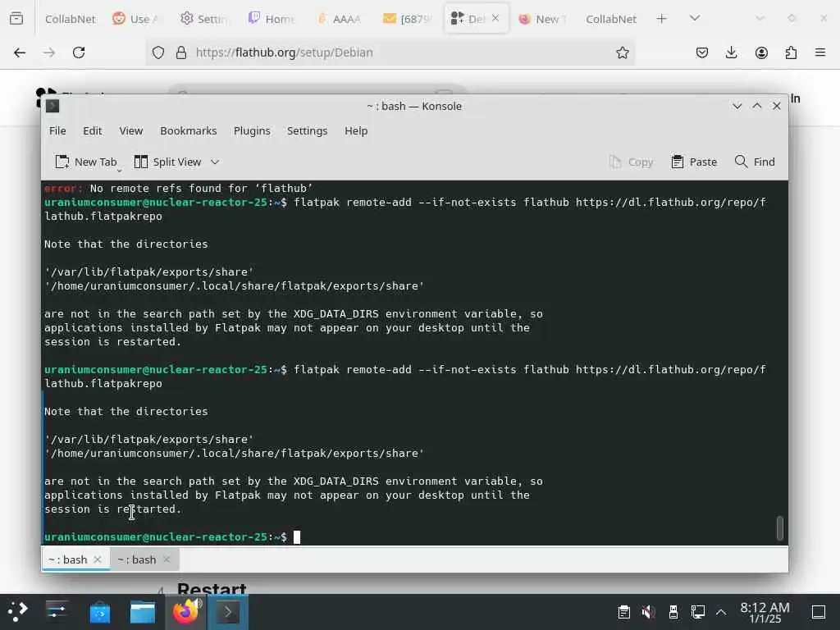Click the New Tab toolbar button
The width and height of the screenshot is (840, 630).
coord(86,162)
